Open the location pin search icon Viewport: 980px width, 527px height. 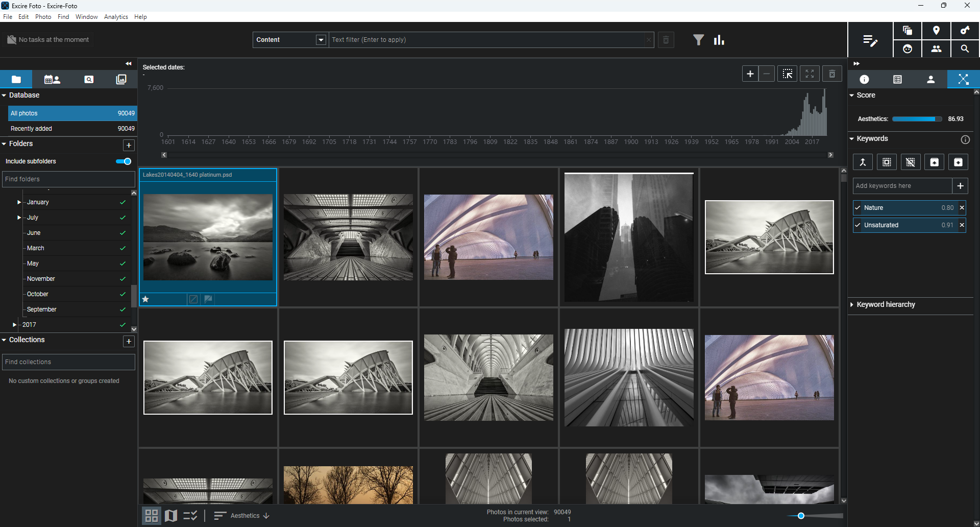936,31
